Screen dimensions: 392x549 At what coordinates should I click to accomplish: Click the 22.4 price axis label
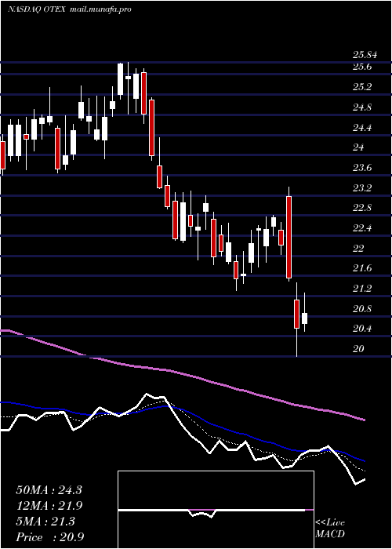click(362, 229)
